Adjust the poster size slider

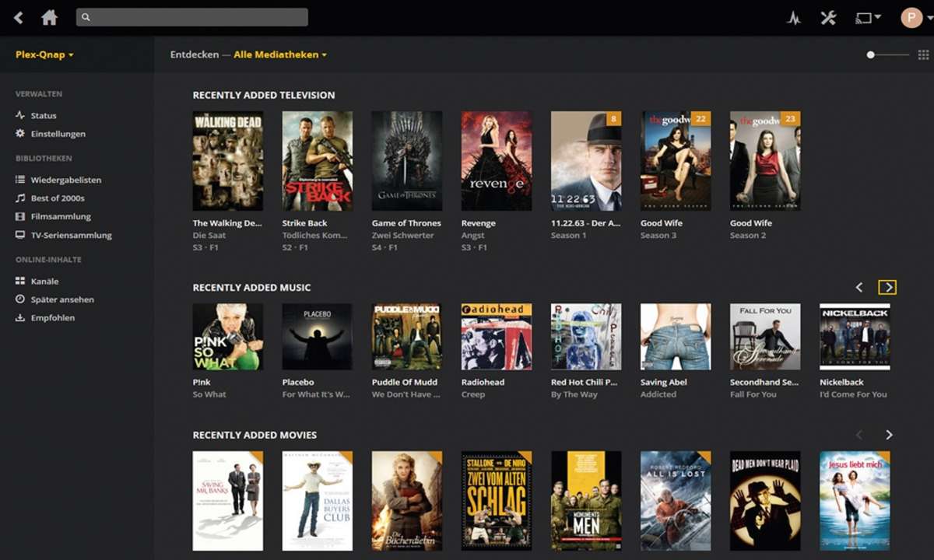[x=888, y=55]
